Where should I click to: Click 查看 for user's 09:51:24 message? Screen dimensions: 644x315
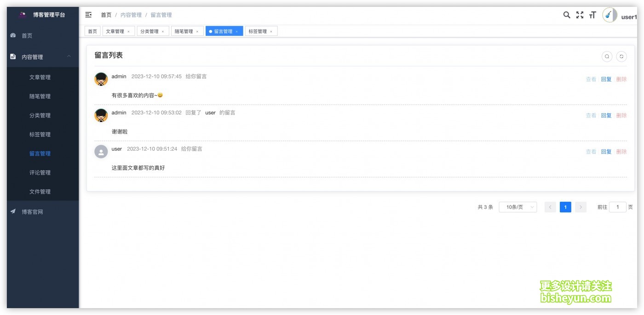(x=591, y=152)
